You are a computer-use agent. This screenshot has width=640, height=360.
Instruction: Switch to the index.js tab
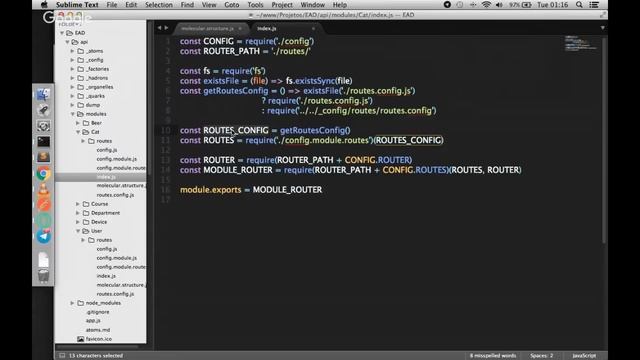tap(267, 29)
